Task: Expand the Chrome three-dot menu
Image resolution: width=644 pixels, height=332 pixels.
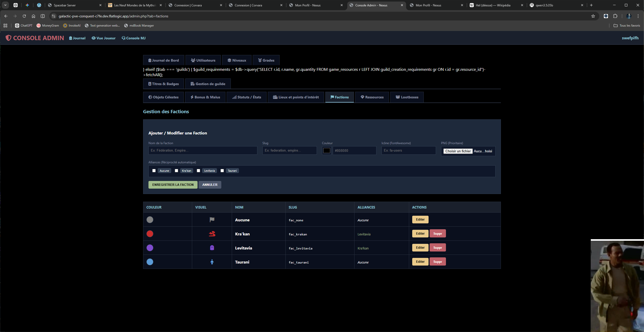Action: pos(638,16)
